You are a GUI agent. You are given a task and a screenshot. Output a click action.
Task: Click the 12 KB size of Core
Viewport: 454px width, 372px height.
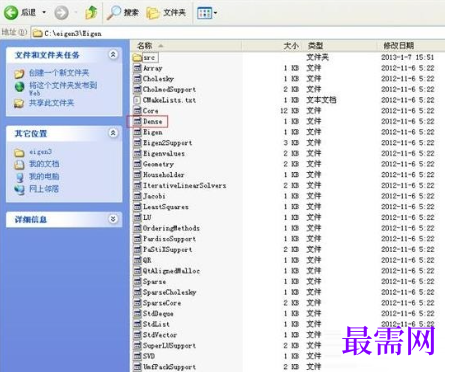click(290, 111)
